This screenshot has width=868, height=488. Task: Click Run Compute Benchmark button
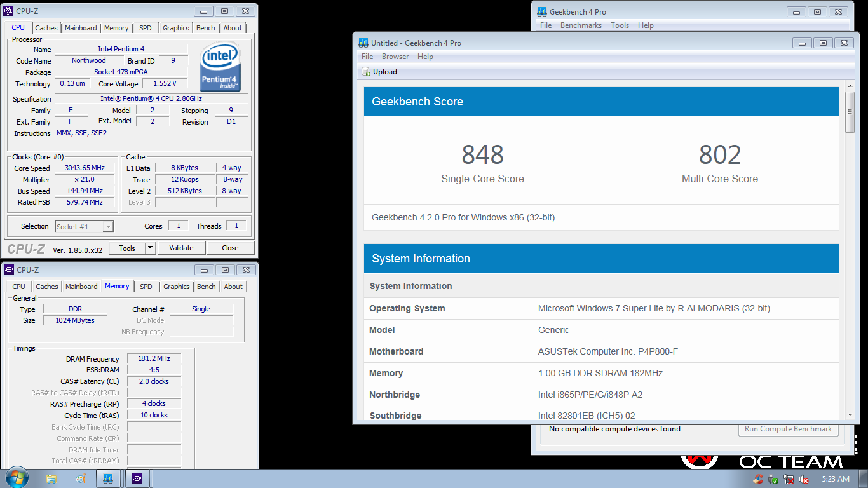[788, 429]
